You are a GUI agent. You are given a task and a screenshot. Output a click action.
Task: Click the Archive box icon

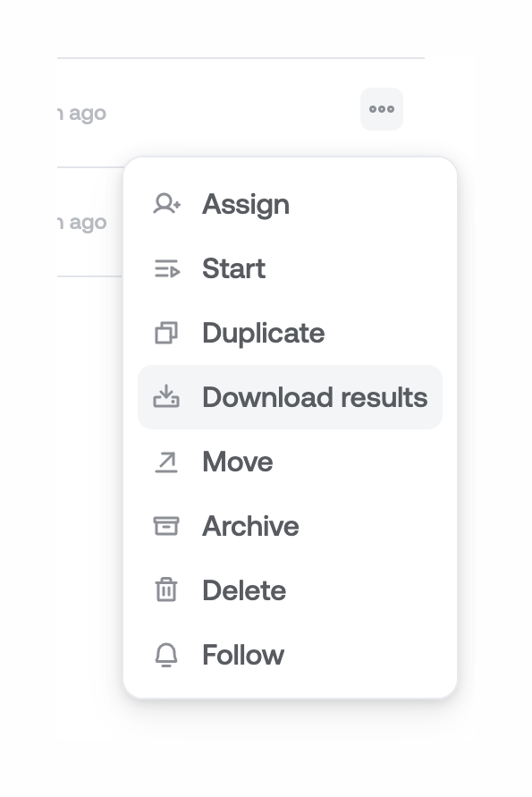(166, 526)
